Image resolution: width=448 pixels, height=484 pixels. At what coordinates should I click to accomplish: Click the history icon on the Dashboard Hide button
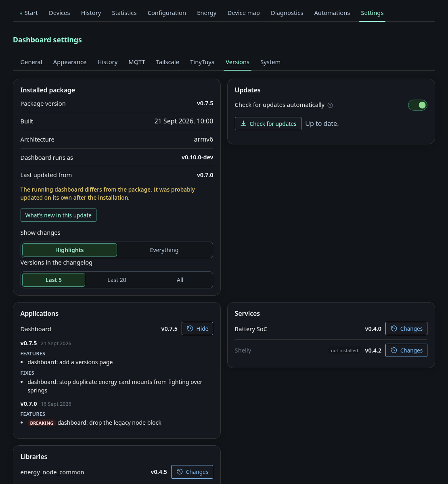(190, 329)
